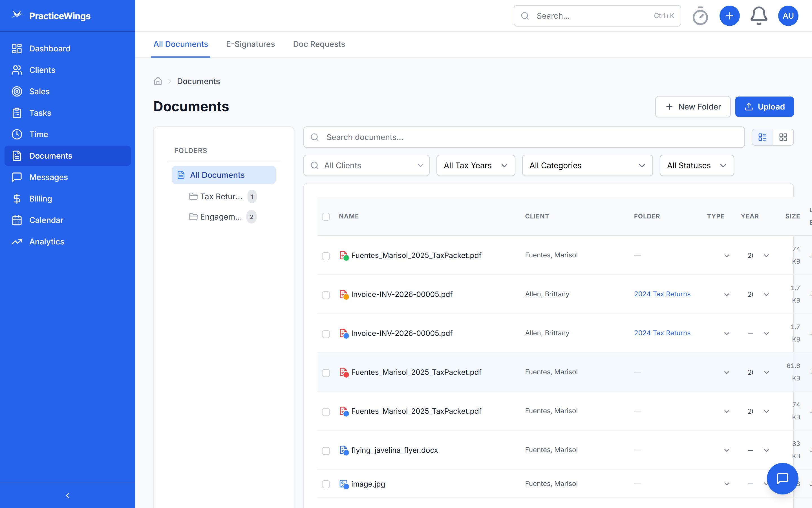Switch to All Documents tab
Screen dimensions: 812x508
pos(180,44)
